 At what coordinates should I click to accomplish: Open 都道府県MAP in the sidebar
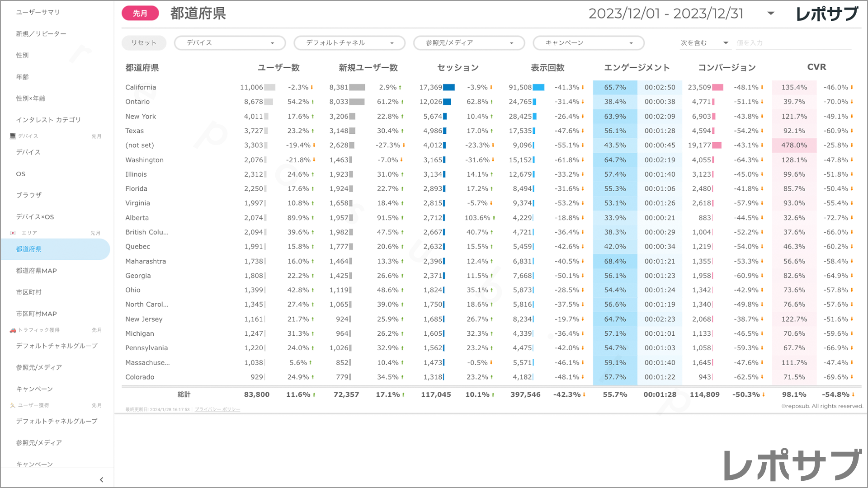pyautogui.click(x=37, y=271)
